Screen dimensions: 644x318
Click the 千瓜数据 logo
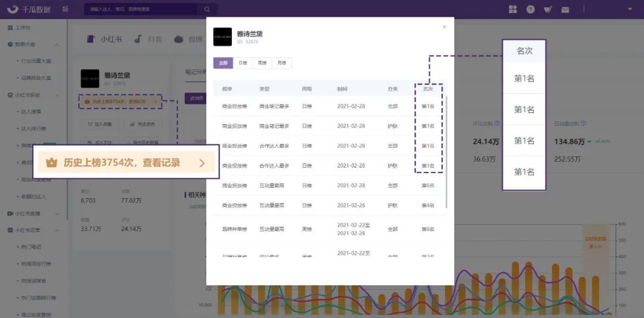(x=29, y=9)
